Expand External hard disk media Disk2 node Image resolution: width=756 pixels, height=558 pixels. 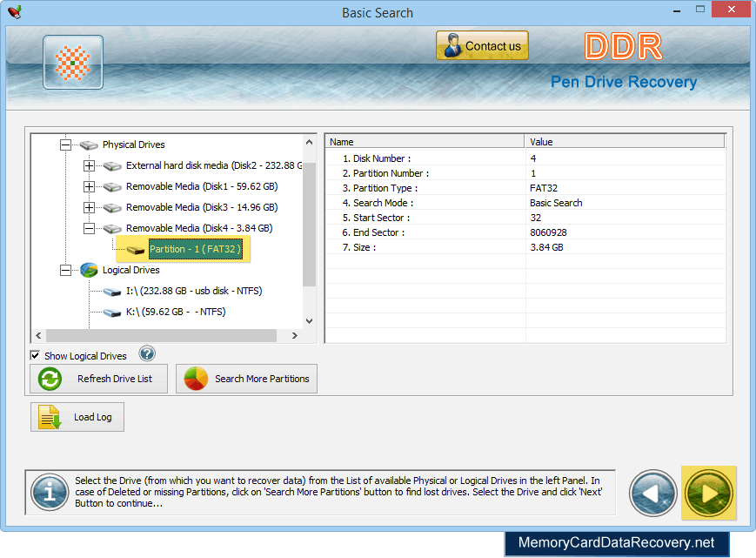89,166
